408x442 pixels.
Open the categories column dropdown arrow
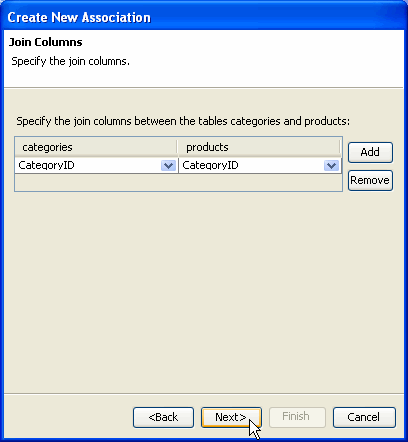coord(168,165)
